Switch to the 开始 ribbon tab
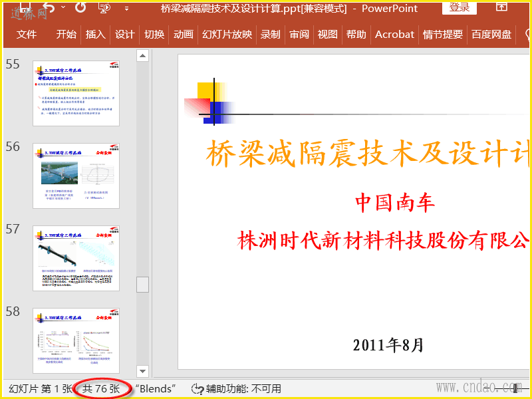Viewport: 532px width, 399px height. 66,35
